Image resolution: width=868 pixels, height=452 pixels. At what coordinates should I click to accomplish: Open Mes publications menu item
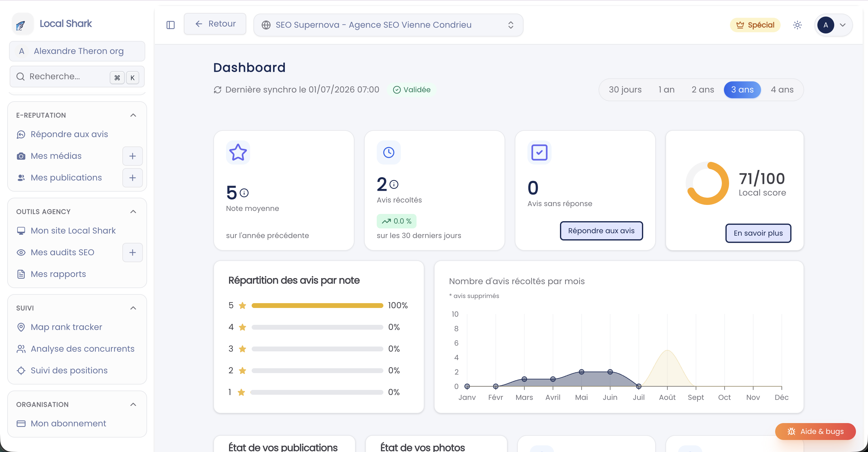pos(66,177)
